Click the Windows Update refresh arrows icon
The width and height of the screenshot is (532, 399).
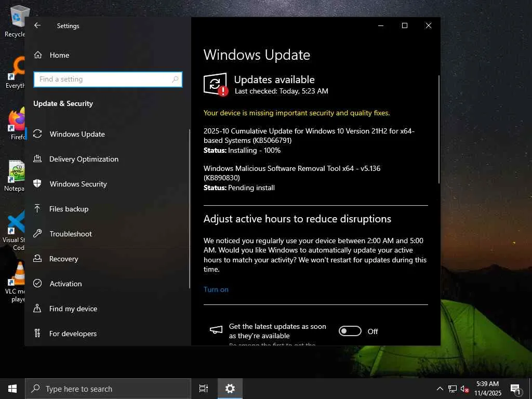click(x=37, y=134)
